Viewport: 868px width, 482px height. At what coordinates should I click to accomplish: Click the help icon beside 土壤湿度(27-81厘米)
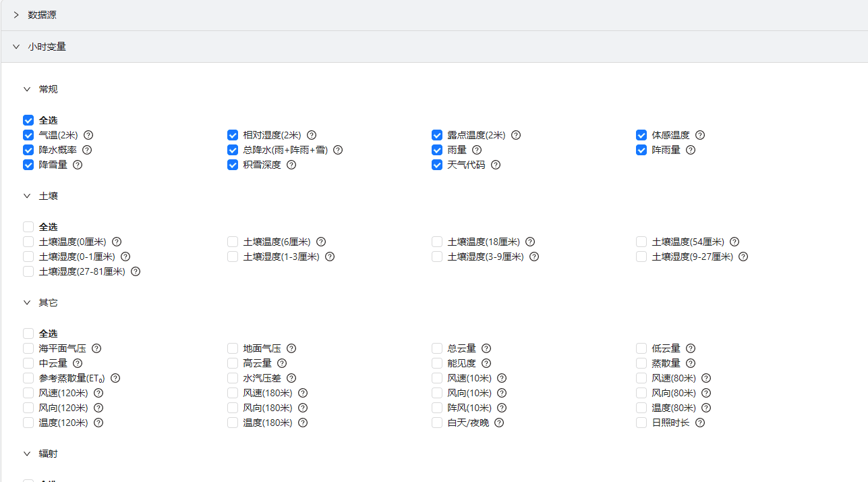(x=136, y=271)
